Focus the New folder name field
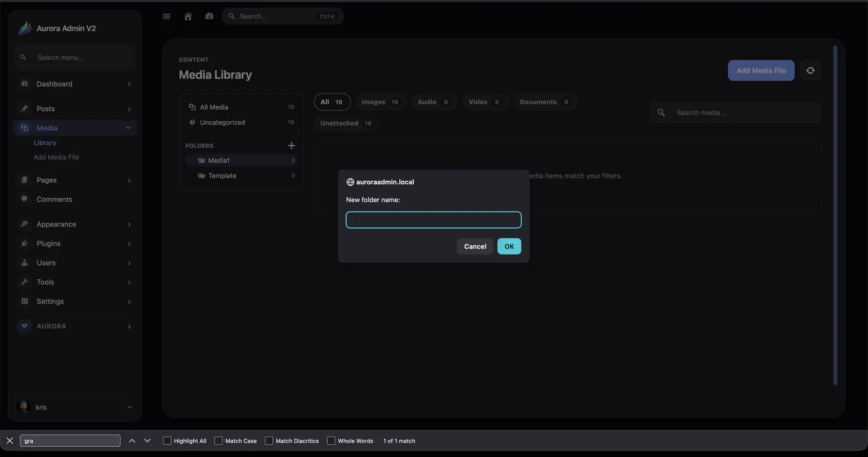 pyautogui.click(x=433, y=220)
